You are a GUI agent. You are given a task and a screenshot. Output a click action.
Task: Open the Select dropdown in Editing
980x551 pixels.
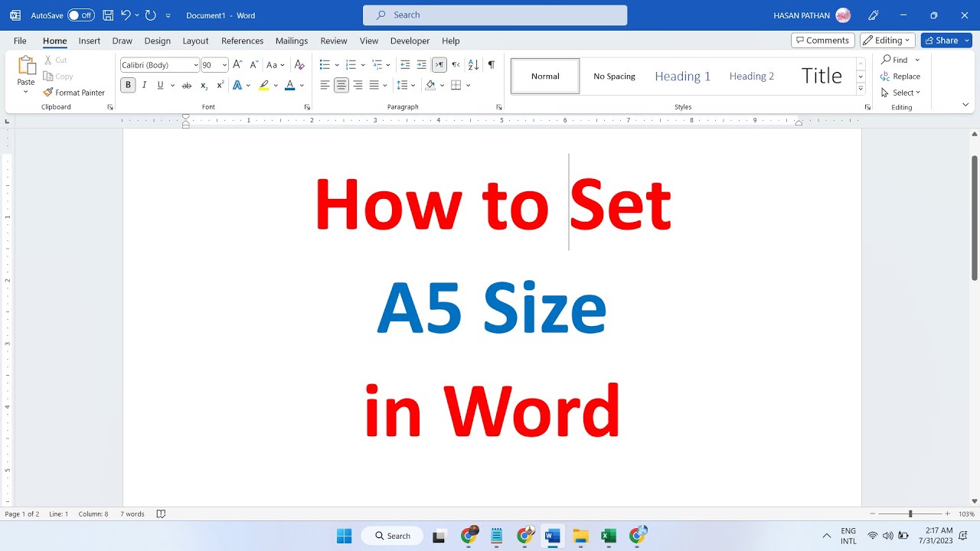900,93
